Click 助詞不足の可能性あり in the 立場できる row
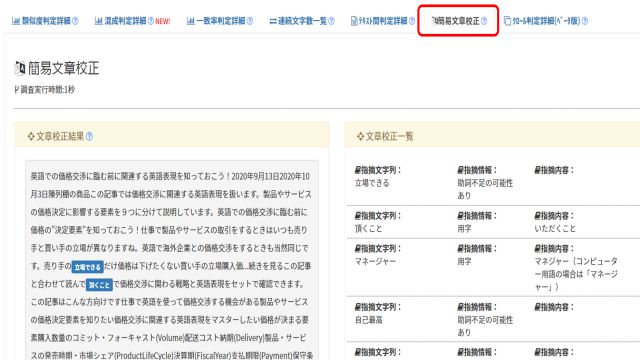The height and width of the screenshot is (360, 640). pyautogui.click(x=485, y=189)
